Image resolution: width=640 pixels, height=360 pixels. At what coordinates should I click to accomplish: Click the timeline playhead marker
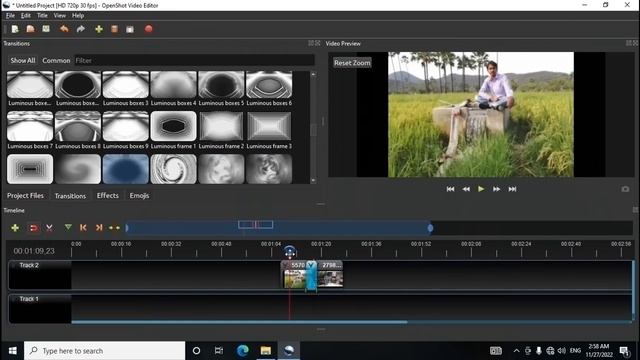[290, 252]
